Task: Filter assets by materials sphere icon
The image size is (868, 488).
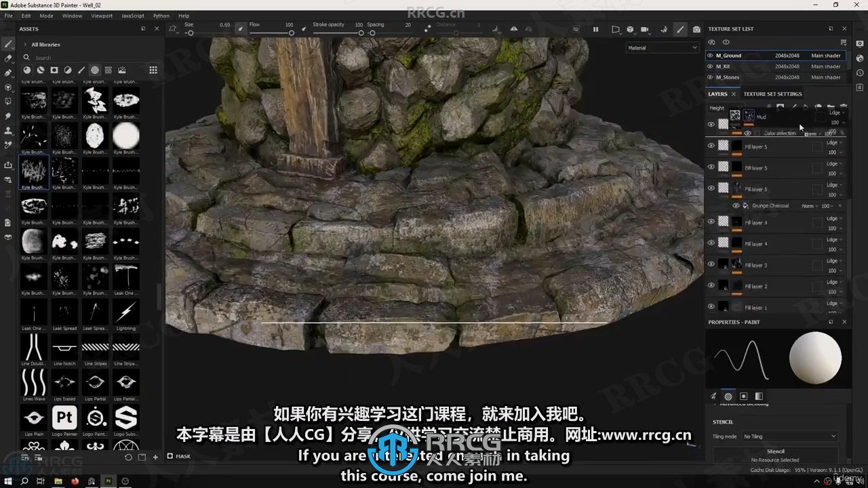Action: click(27, 70)
